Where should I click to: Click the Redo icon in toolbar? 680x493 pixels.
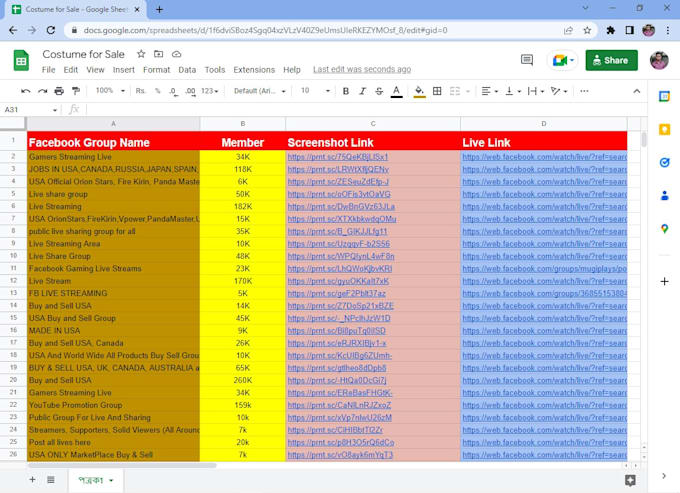pyautogui.click(x=42, y=91)
